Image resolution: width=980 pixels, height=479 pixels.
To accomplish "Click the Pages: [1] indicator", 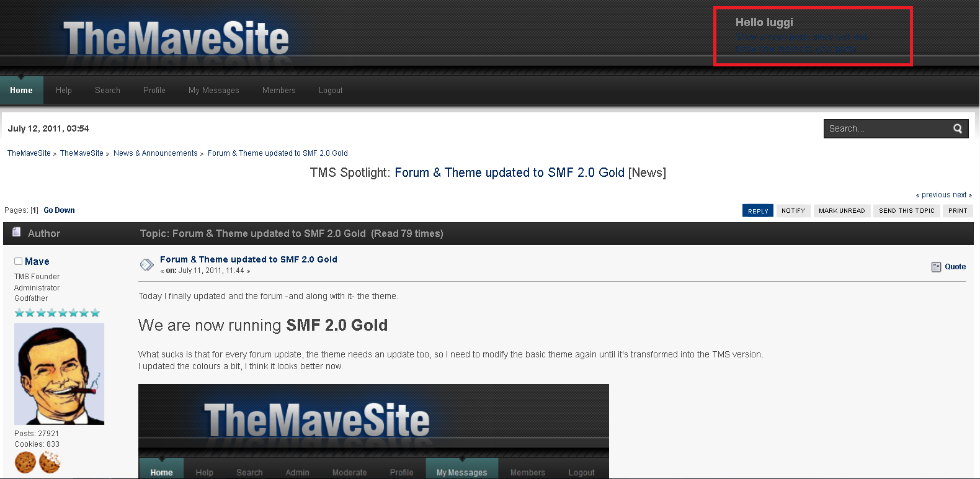I will point(21,210).
